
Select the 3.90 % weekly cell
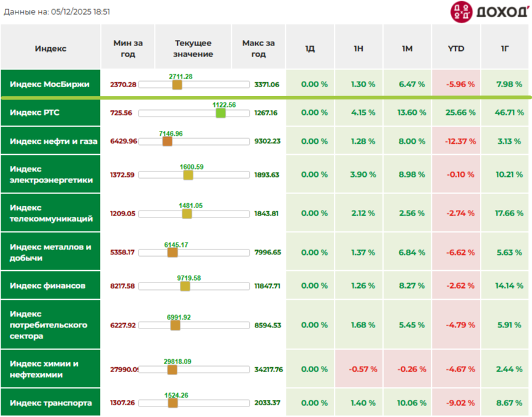(358, 174)
